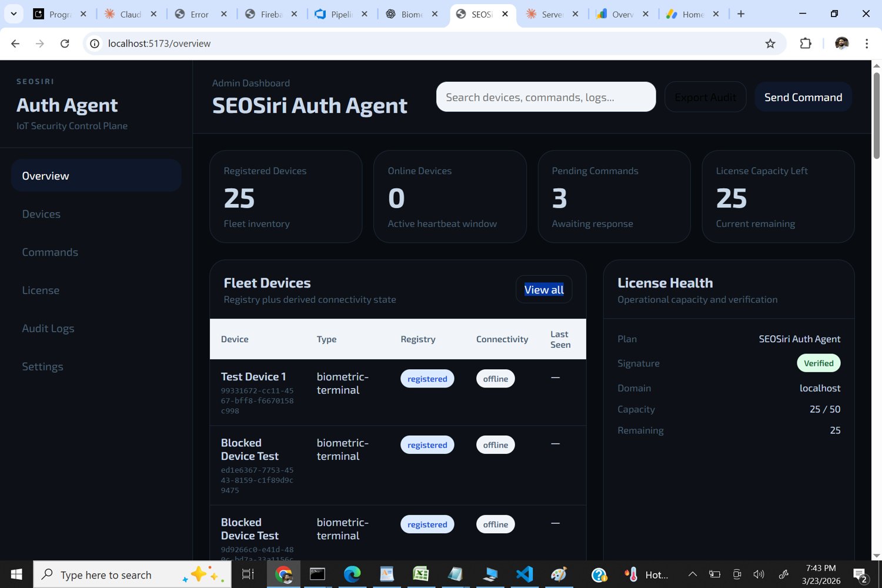The width and height of the screenshot is (882, 588).
Task: Click the Send Command button
Action: click(803, 97)
